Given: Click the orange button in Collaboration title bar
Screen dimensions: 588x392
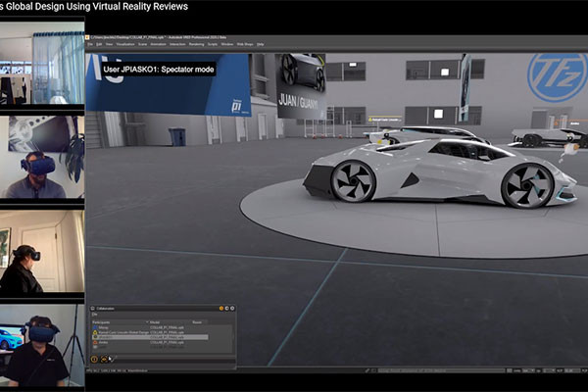Looking at the screenshot, I should point(220,309).
